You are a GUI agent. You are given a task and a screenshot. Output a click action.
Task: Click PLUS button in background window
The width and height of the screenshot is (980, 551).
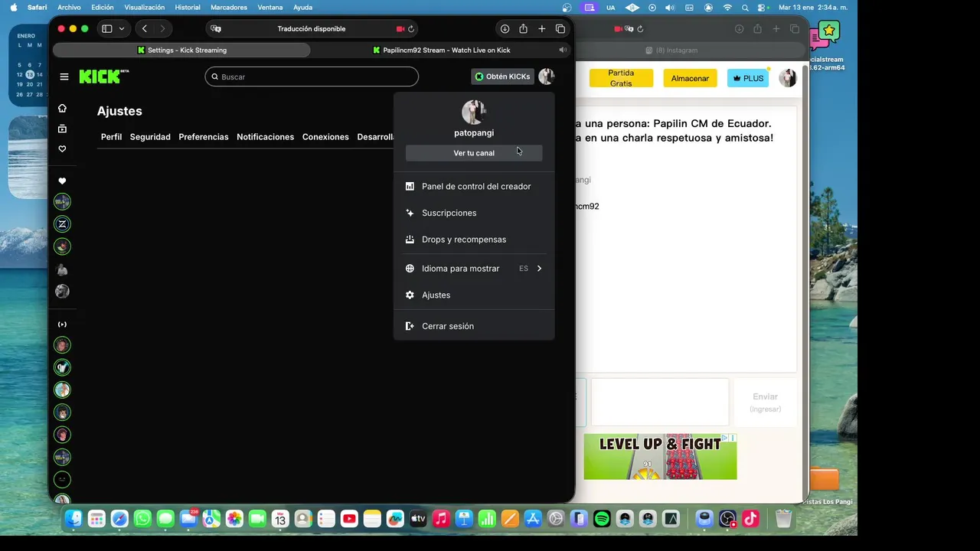(748, 78)
